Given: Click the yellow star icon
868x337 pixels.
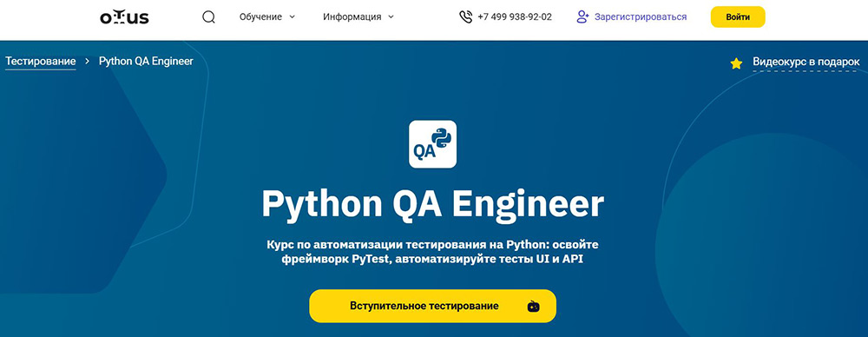Looking at the screenshot, I should tap(736, 63).
